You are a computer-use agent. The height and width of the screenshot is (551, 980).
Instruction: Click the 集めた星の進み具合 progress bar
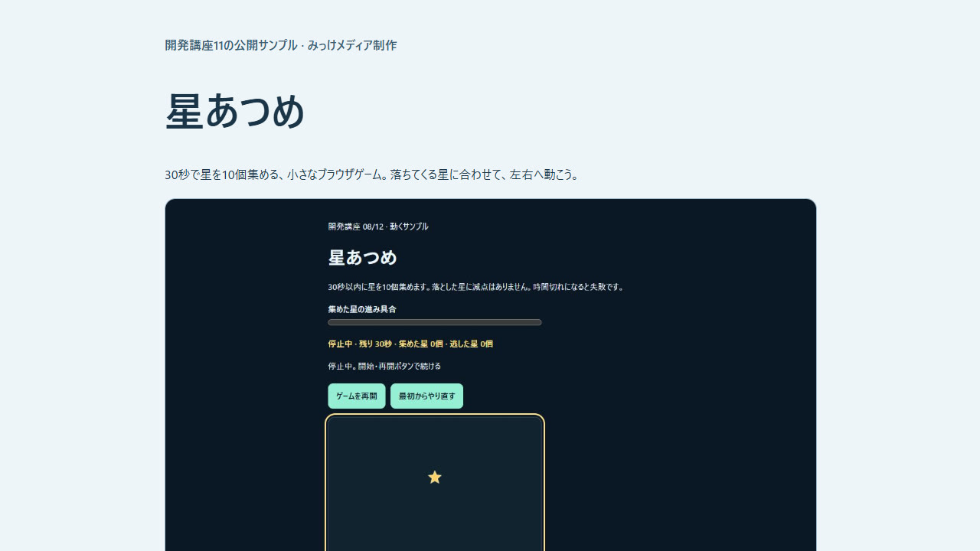tap(435, 322)
